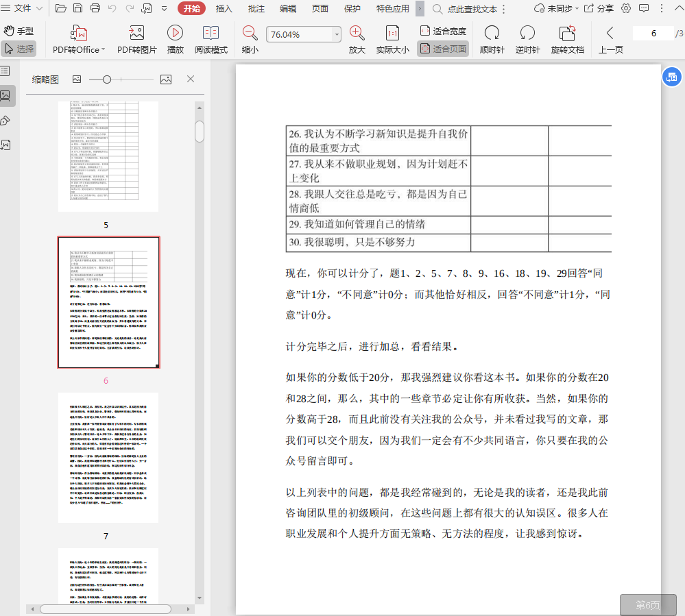Screen dimensions: 685x616
Task: Click the open folder icon
Action: pos(61,8)
